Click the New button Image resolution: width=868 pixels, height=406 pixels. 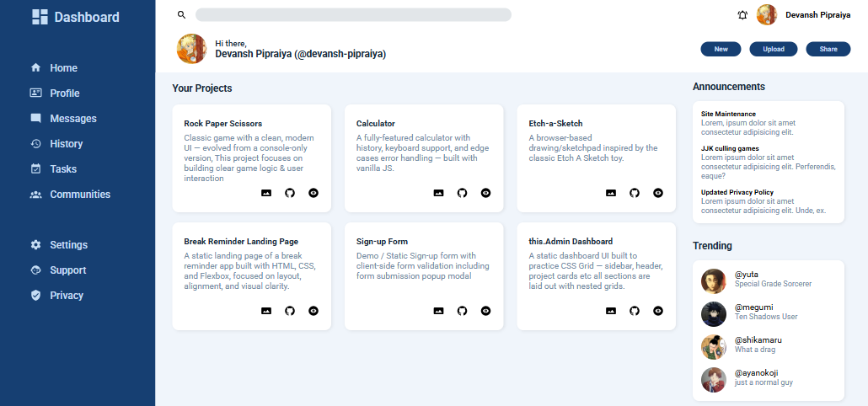pos(721,49)
